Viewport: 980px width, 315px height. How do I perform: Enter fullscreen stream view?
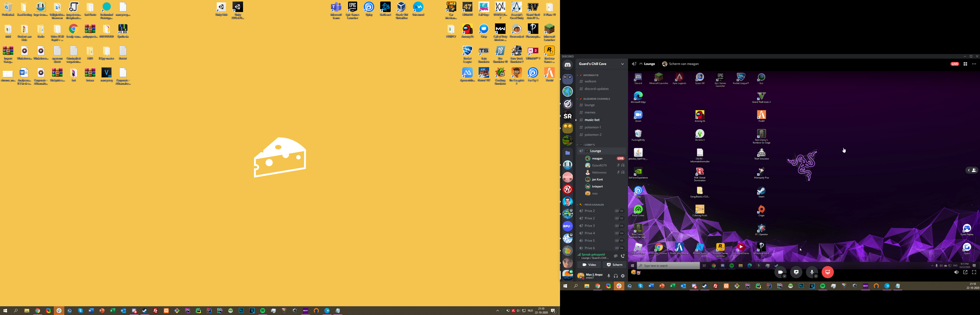coord(974,272)
